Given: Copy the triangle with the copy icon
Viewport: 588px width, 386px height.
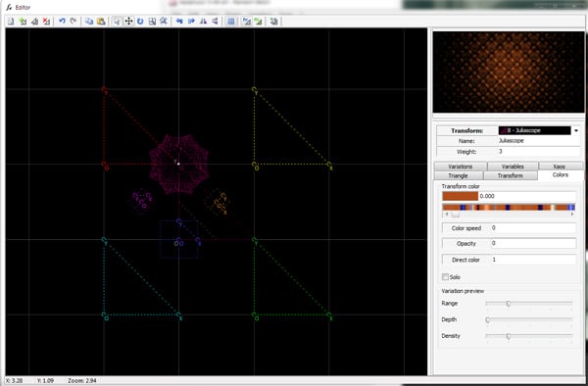Looking at the screenshot, I should click(89, 22).
